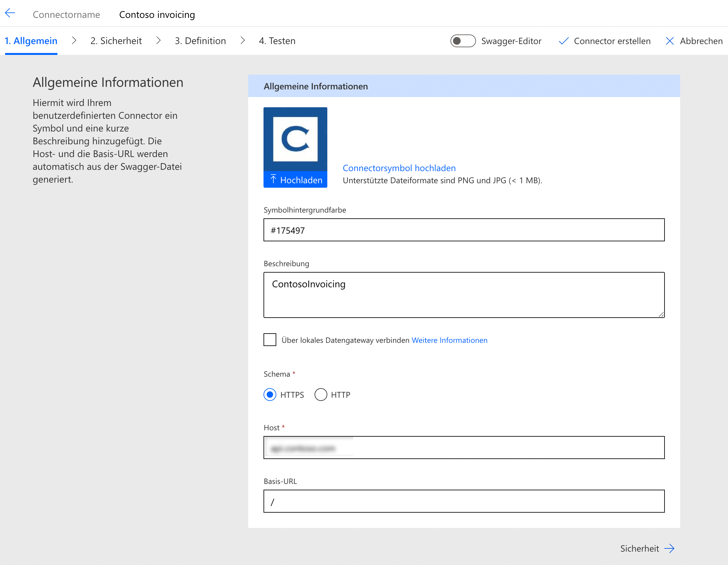728x565 pixels.
Task: Open the Connectorsymbol hochladen link
Action: (399, 168)
